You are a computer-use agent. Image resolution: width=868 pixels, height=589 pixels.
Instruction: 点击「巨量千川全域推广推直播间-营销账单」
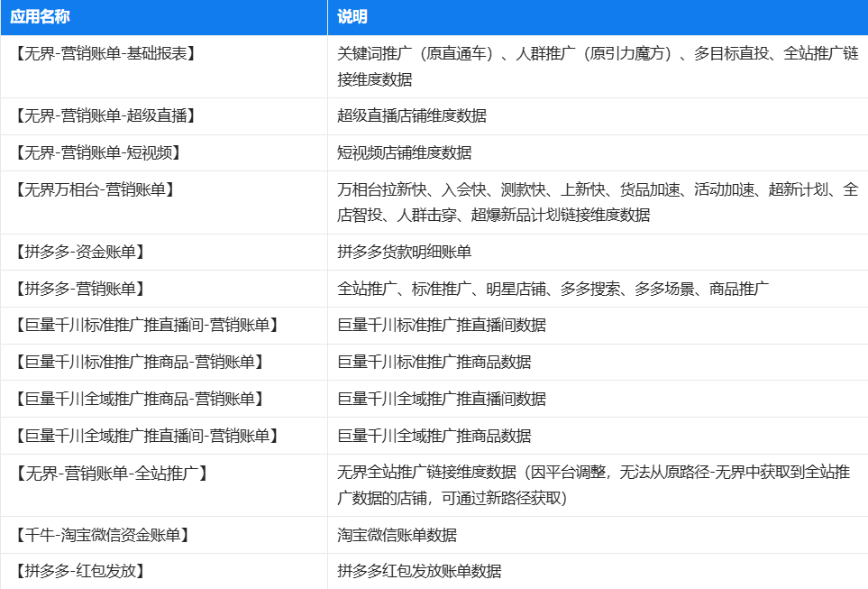150,434
